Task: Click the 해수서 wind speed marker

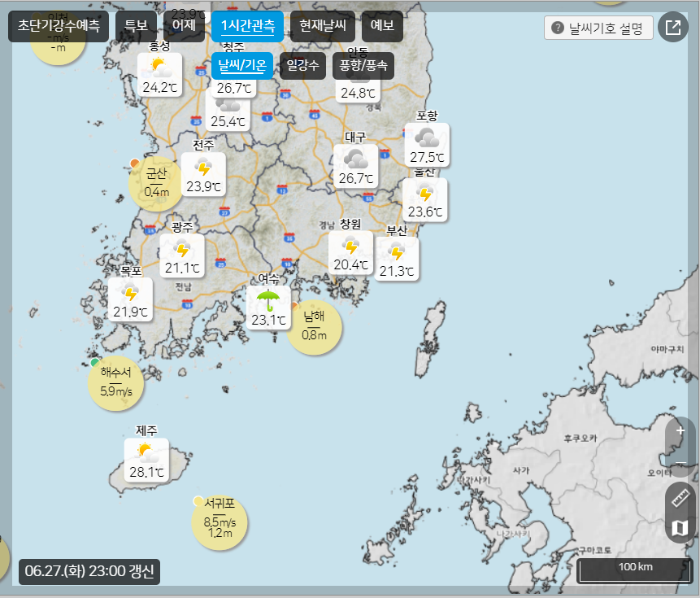Action: tap(116, 382)
